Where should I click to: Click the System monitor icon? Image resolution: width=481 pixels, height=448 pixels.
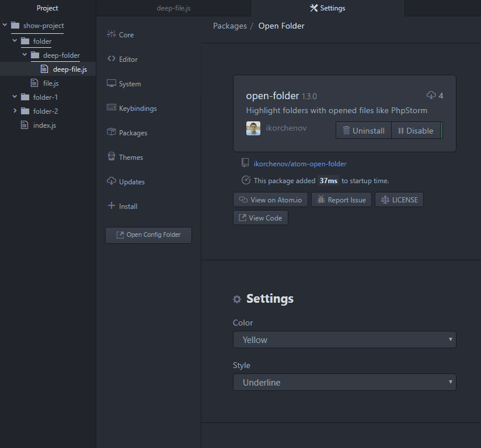click(111, 83)
